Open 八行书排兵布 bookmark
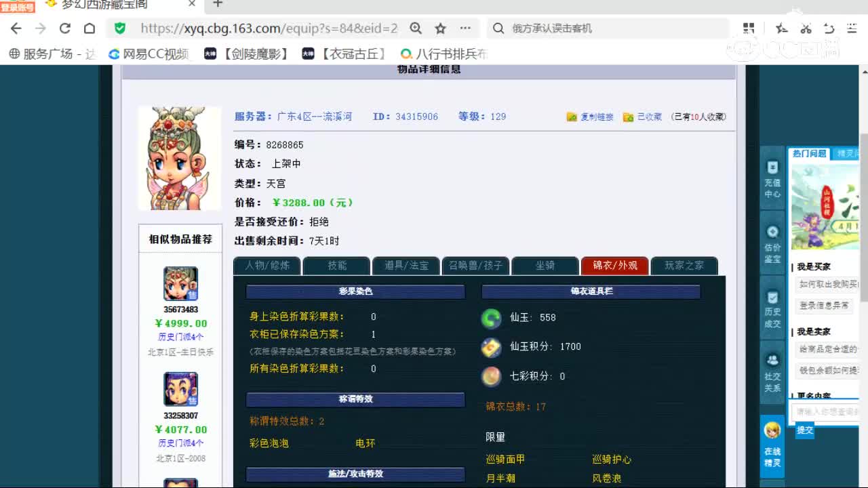Screen dimensions: 868x488 tap(444, 54)
